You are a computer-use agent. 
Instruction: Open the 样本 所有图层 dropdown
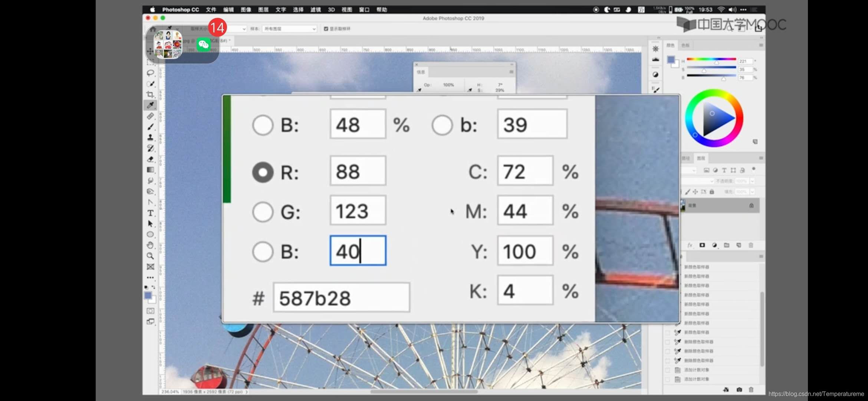point(289,29)
